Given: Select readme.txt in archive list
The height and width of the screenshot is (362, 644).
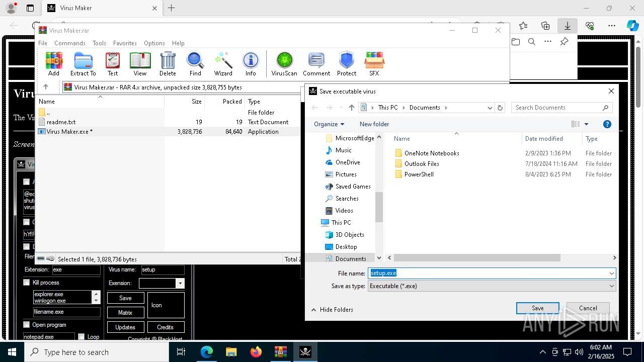Looking at the screenshot, I should pyautogui.click(x=61, y=122).
